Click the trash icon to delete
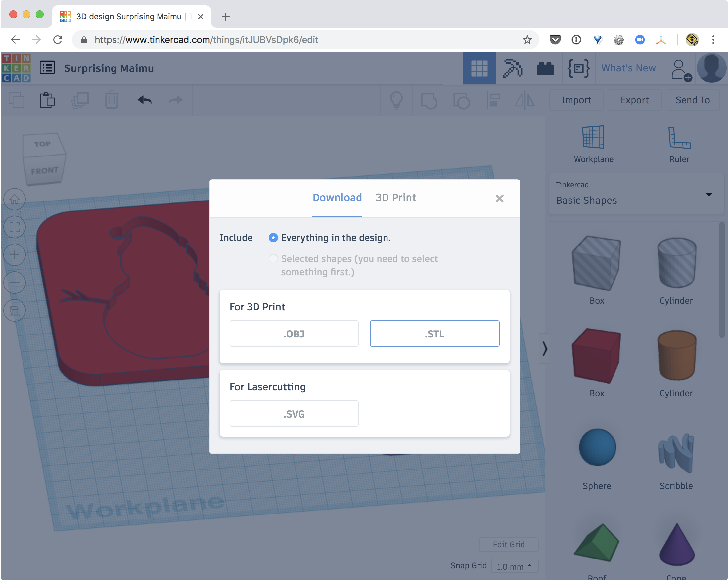Screen dimensions: 728x581 [x=112, y=100]
